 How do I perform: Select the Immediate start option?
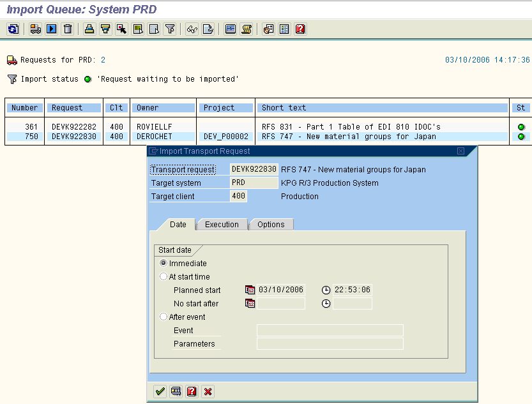[163, 263]
